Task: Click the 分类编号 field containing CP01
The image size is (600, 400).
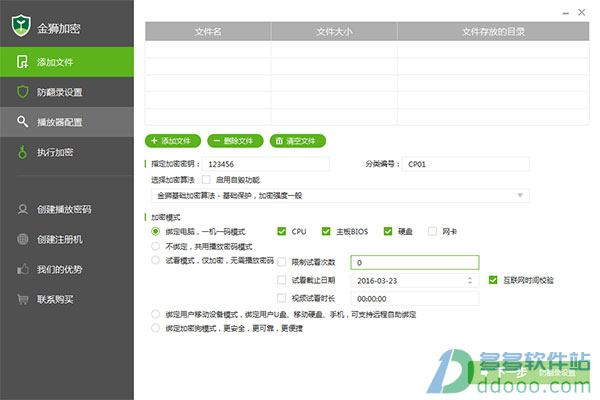Action: 466,164
